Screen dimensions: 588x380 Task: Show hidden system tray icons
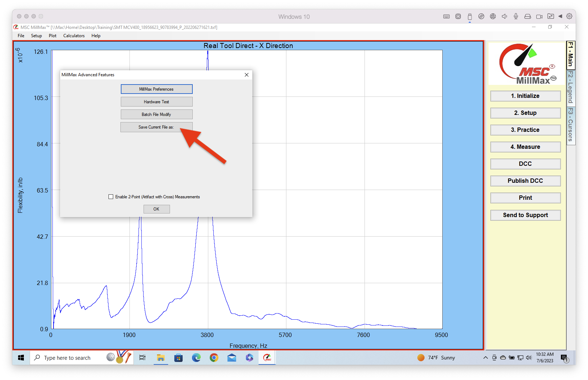click(x=485, y=358)
